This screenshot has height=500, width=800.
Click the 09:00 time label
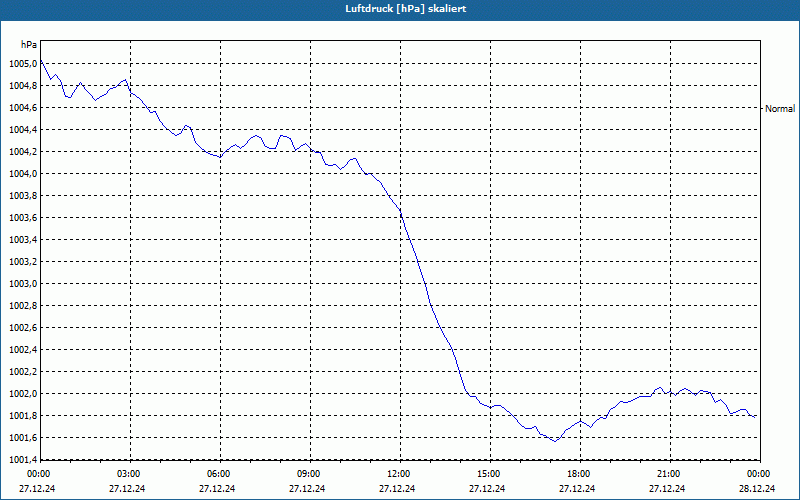pos(309,474)
